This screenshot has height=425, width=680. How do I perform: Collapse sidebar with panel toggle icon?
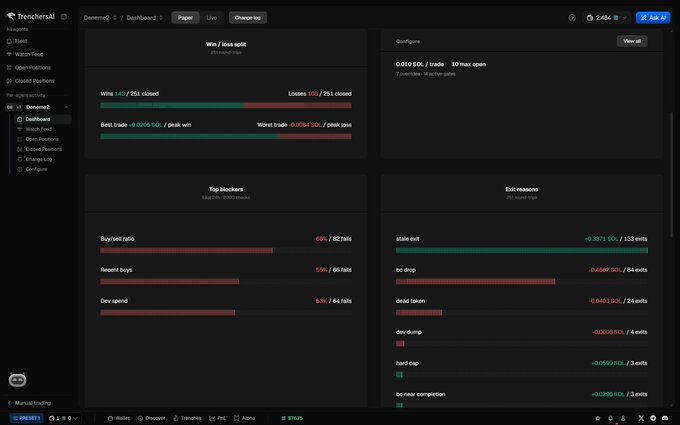click(64, 16)
